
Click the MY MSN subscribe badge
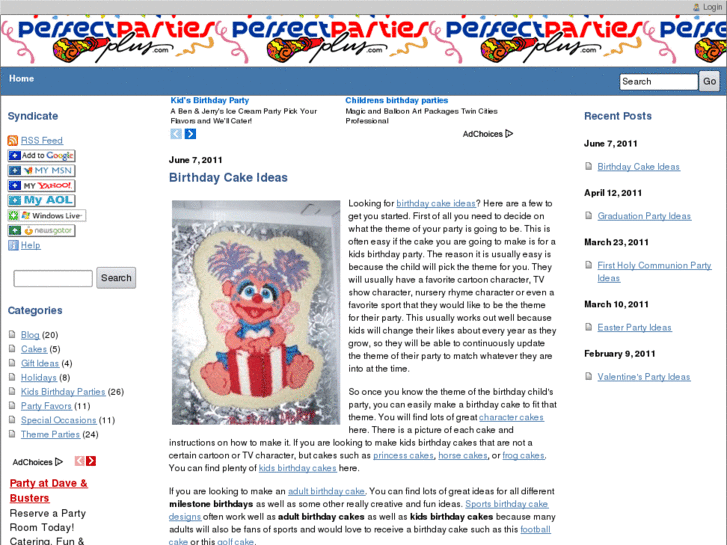[x=41, y=171]
